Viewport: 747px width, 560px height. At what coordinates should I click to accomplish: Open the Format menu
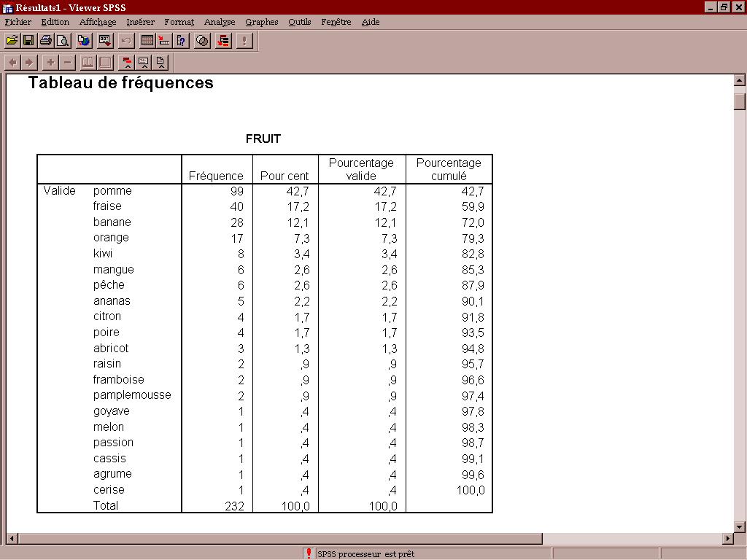click(x=179, y=22)
